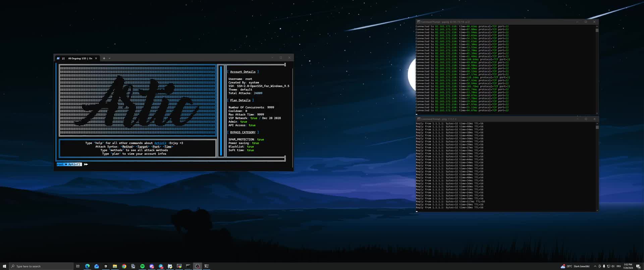Open the OBS Studio taskbar icon

pos(198,266)
